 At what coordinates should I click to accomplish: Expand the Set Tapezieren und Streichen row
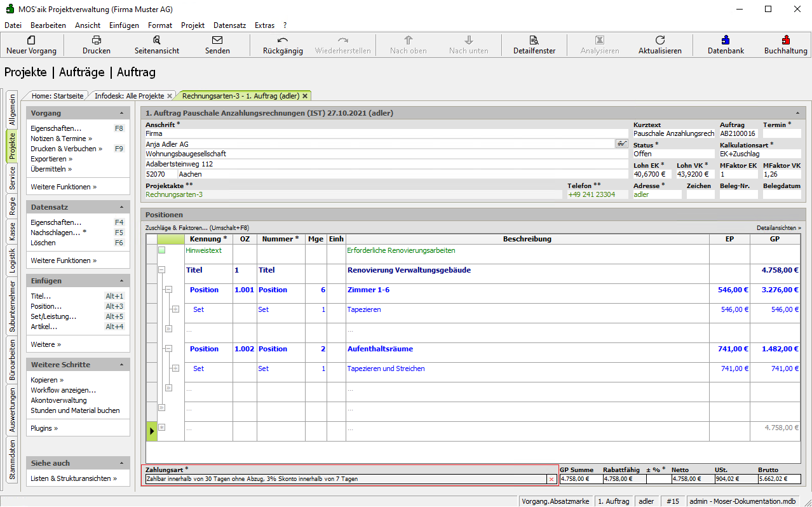point(175,368)
